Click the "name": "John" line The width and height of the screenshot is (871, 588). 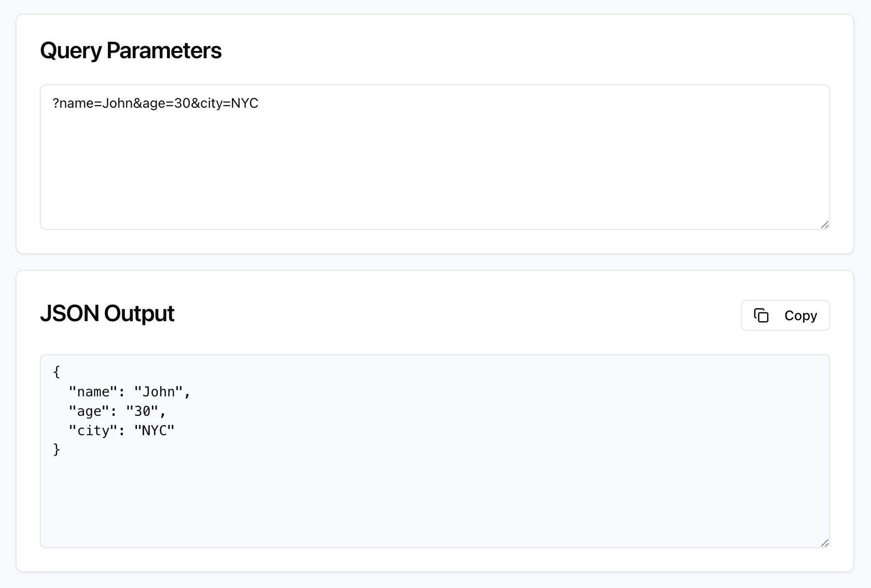(130, 391)
